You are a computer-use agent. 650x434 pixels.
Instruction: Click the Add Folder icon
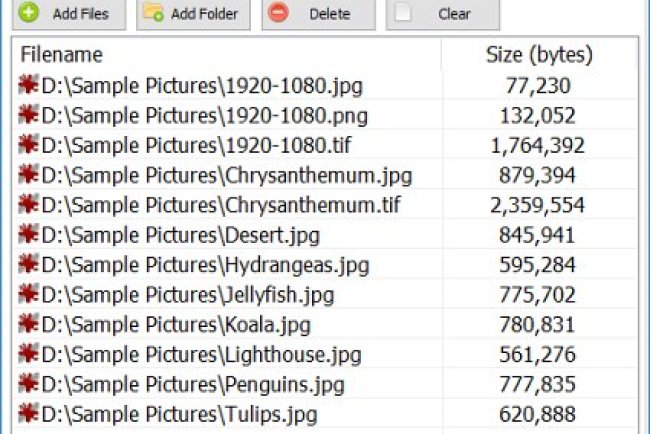point(153,14)
